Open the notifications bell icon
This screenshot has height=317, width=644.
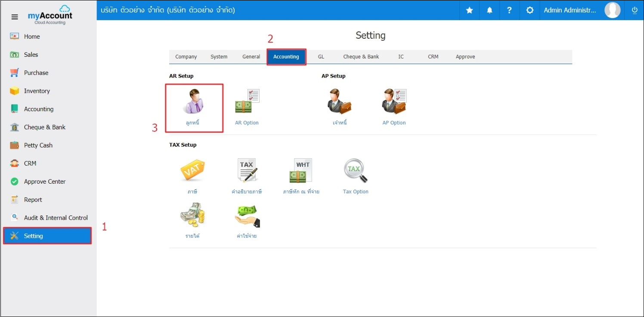click(489, 10)
